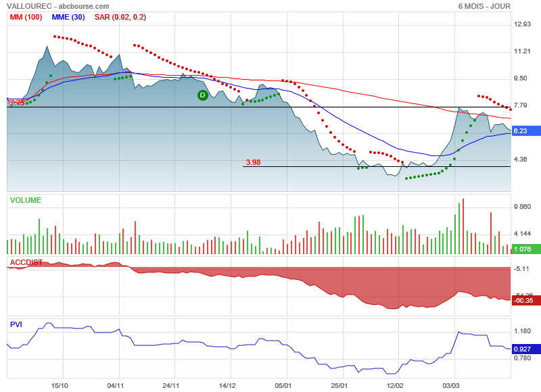This screenshot has width=541, height=392.
Task: Click the blue 0.927 PVI value tag
Action: [x=526, y=349]
